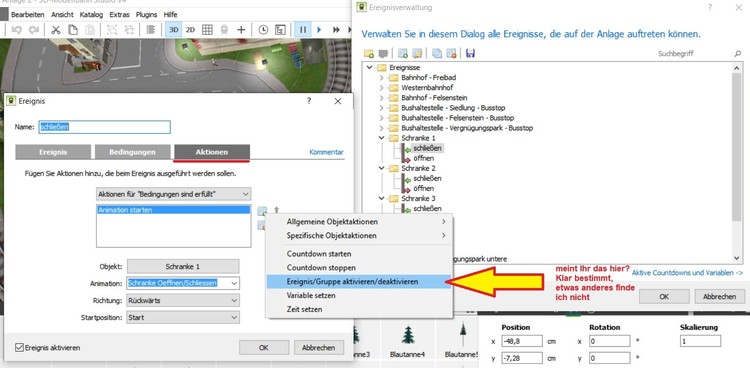Image resolution: width=750 pixels, height=368 pixels.
Task: Click the add new event icon
Action: pos(403,53)
